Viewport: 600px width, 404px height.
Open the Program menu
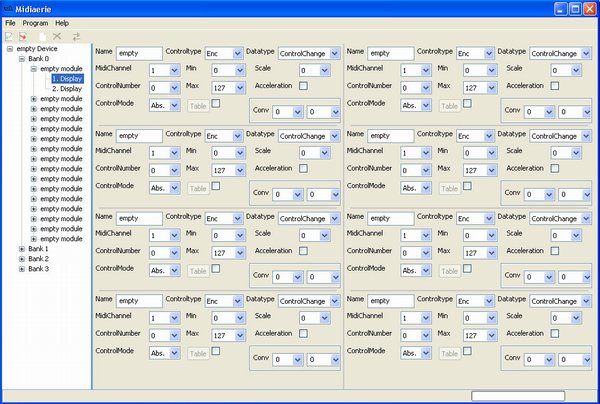pos(35,22)
